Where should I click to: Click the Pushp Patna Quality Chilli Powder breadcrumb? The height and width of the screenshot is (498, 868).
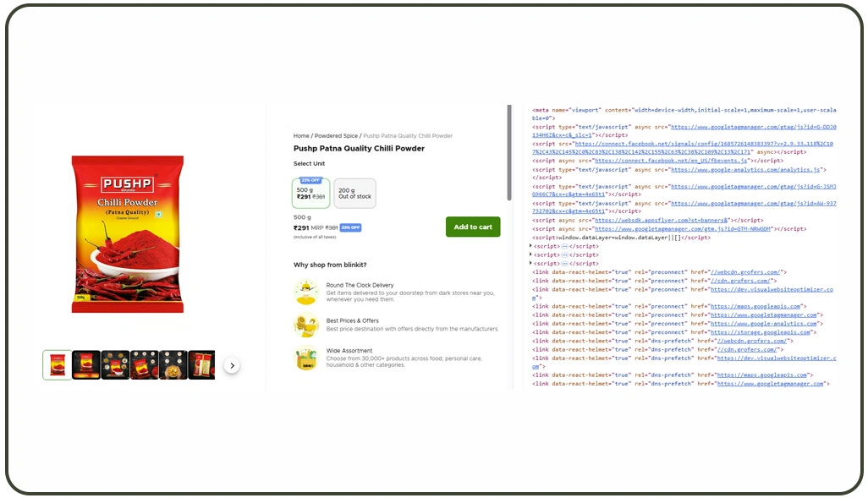[x=408, y=135]
